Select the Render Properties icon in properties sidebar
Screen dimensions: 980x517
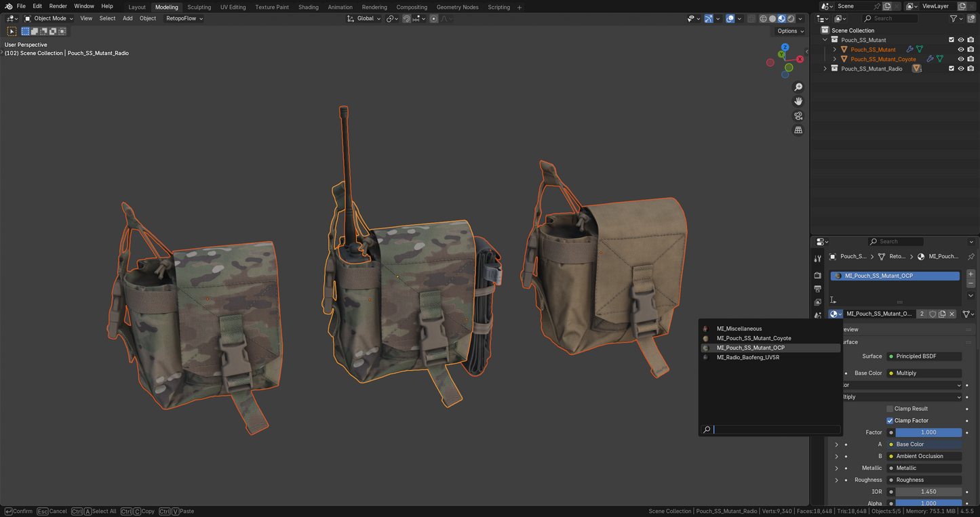(x=818, y=275)
